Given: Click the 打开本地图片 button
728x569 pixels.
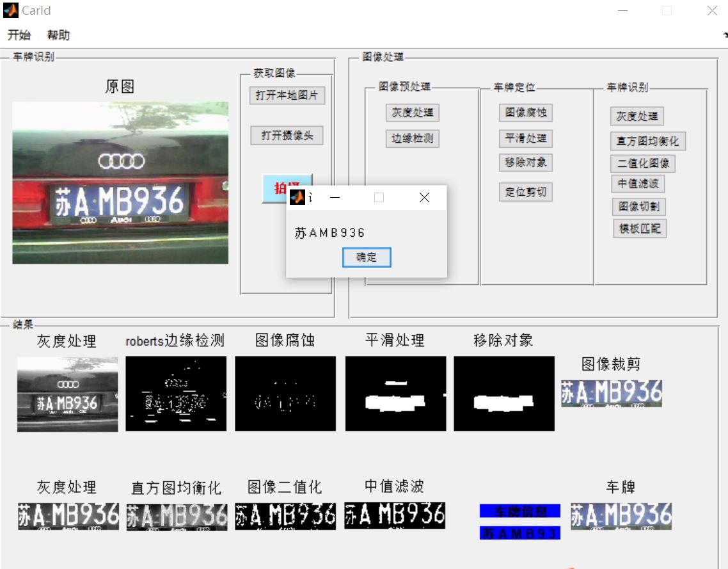Looking at the screenshot, I should 287,95.
